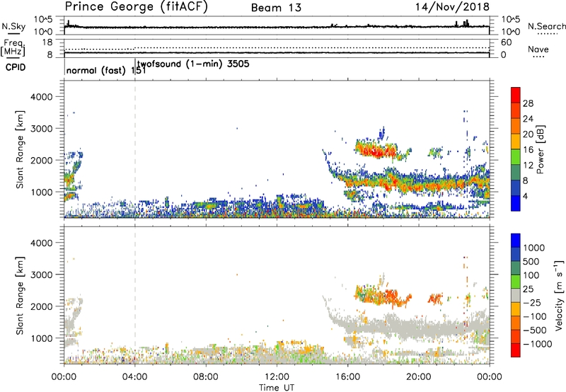The height and width of the screenshot is (392, 566).
Task: Click the '1000' Velocity colorbar tick label
Action: [534, 248]
